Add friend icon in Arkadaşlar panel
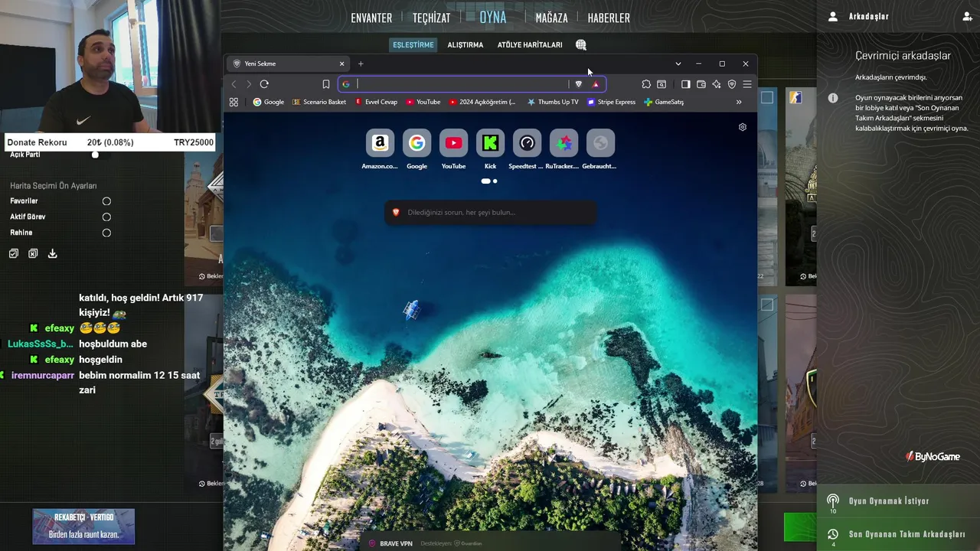The image size is (980, 551). pyautogui.click(x=968, y=16)
